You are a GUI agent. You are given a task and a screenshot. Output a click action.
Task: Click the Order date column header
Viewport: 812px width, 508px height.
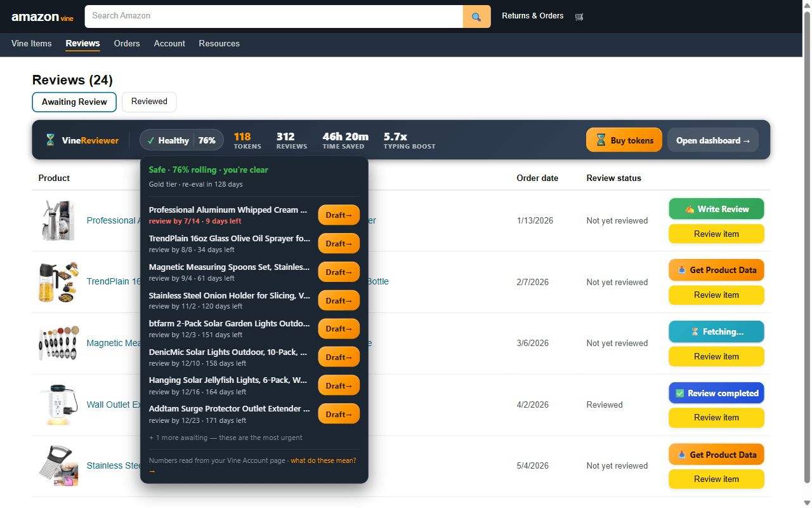coord(537,178)
